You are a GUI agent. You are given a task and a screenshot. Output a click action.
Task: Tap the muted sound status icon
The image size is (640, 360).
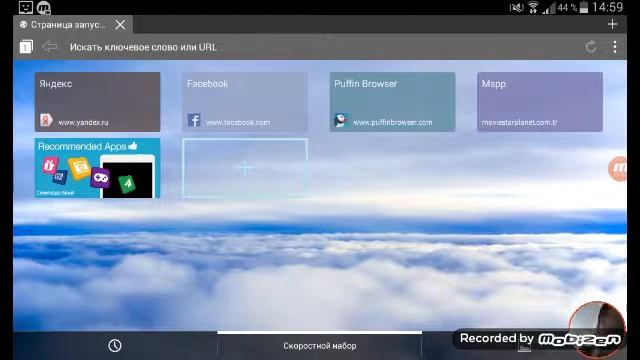coord(516,7)
